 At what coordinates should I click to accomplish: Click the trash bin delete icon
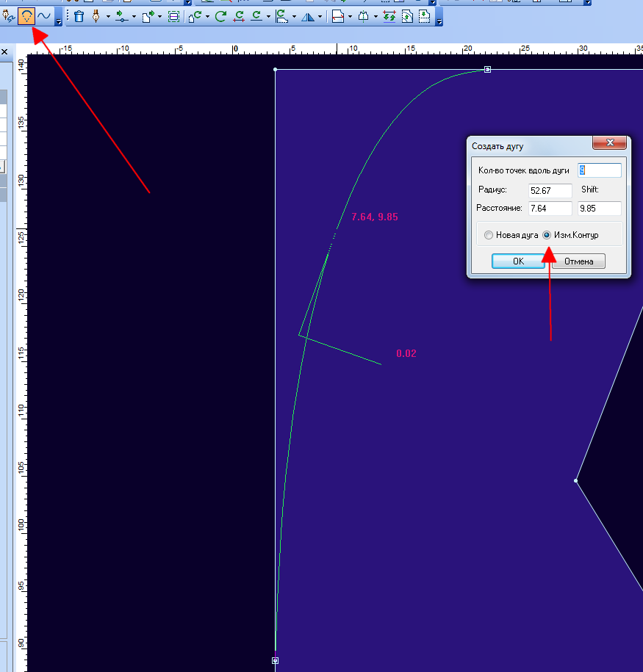click(79, 16)
